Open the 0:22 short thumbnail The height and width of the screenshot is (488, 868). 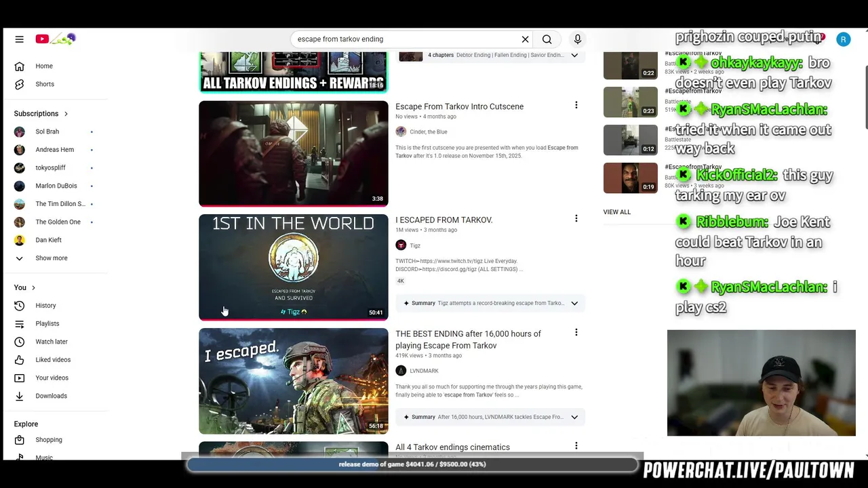pos(631,66)
